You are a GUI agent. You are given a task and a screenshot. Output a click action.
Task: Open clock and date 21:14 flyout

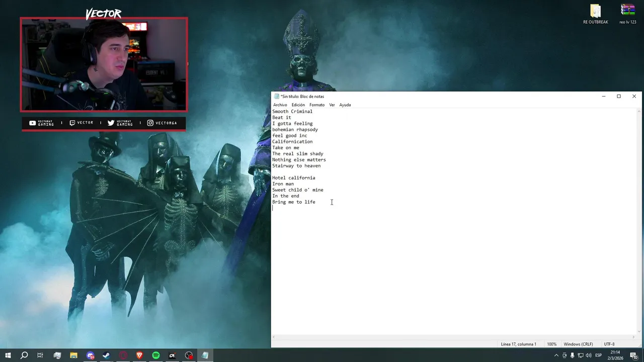click(x=615, y=355)
